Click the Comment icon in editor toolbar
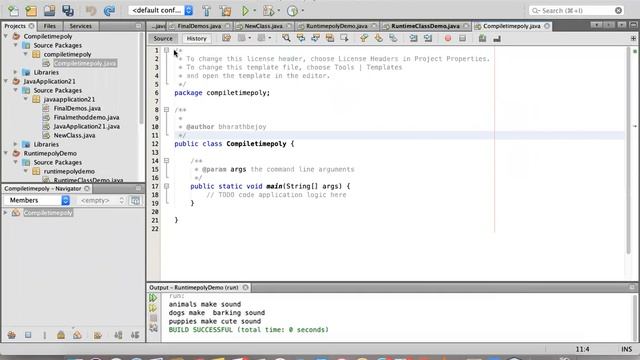Screen dimensions: 640x360 482,38
